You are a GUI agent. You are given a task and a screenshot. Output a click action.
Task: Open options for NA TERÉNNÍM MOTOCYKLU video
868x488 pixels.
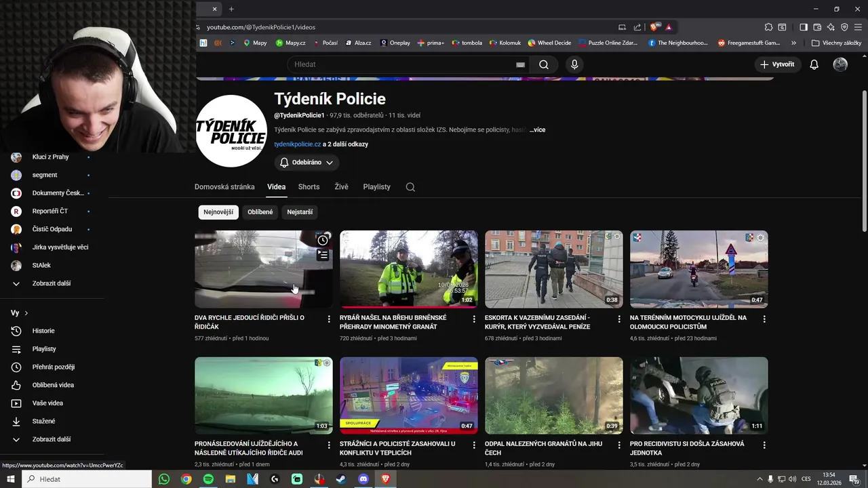(x=764, y=319)
